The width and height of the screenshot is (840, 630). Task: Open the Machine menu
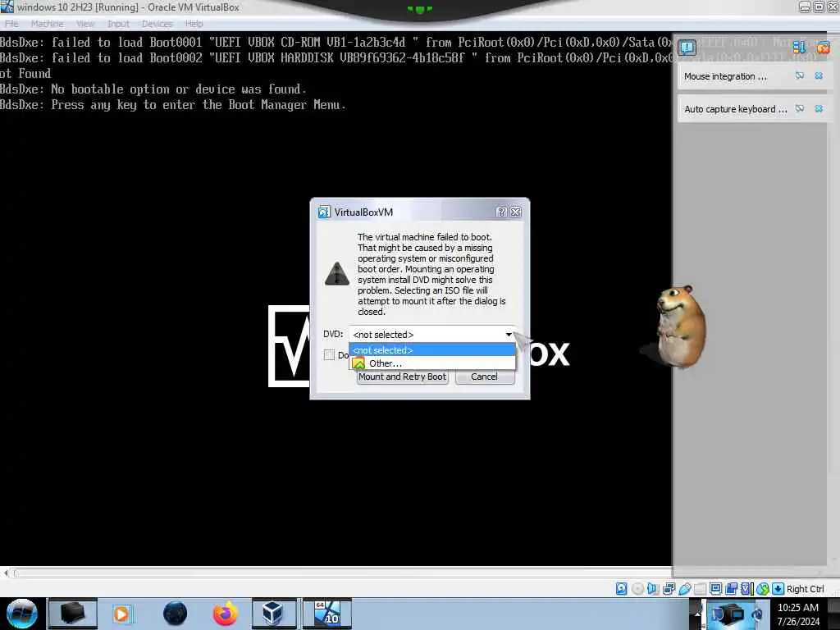click(x=47, y=24)
